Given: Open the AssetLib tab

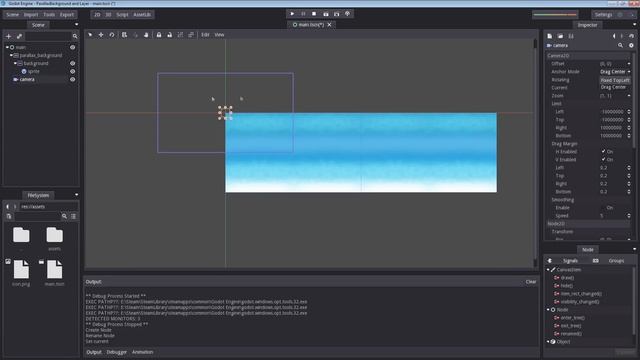Looking at the screenshot, I should pos(142,15).
